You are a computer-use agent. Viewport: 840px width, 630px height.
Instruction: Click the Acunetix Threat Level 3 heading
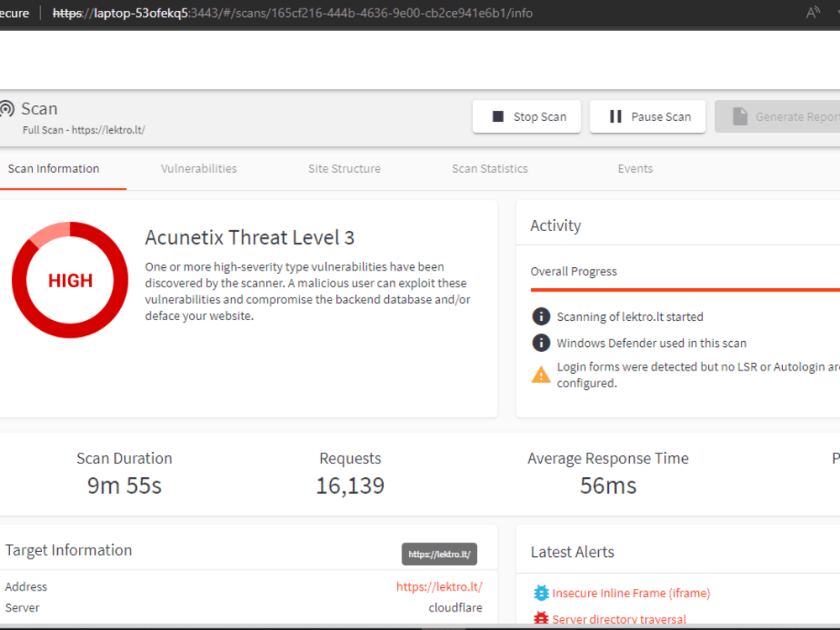(249, 238)
